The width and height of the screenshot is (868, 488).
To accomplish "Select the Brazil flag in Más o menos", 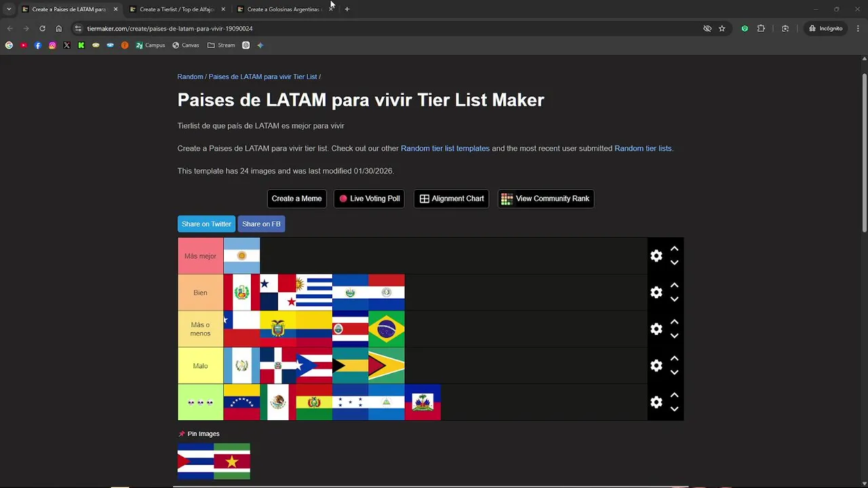I will point(387,329).
